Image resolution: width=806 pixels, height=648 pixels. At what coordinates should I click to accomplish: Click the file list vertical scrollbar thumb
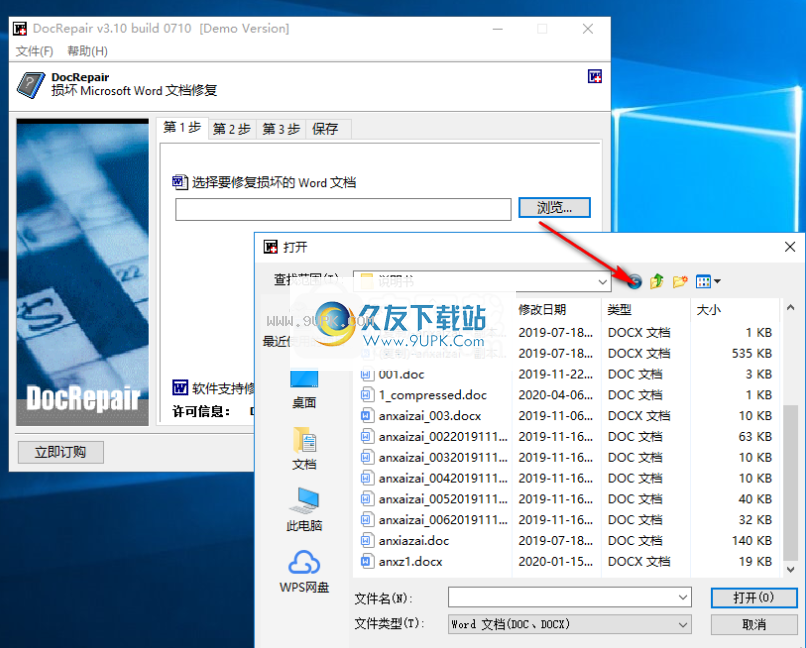pyautogui.click(x=791, y=483)
